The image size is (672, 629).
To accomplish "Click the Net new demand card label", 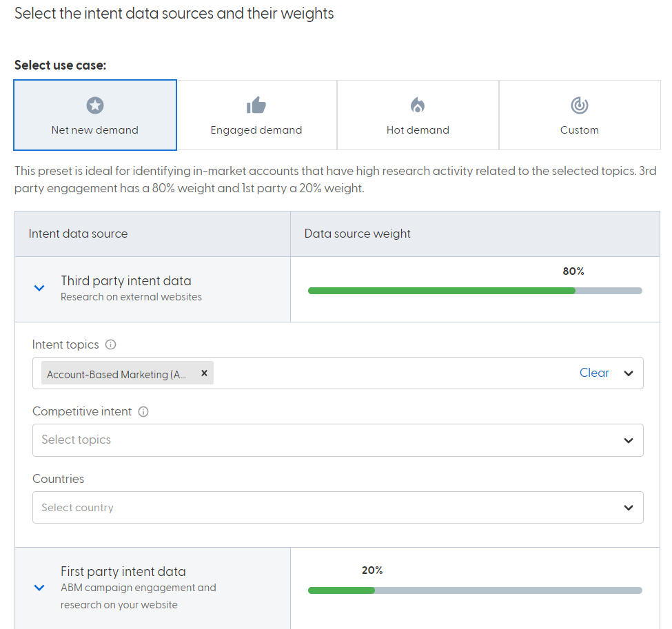I will (x=95, y=130).
